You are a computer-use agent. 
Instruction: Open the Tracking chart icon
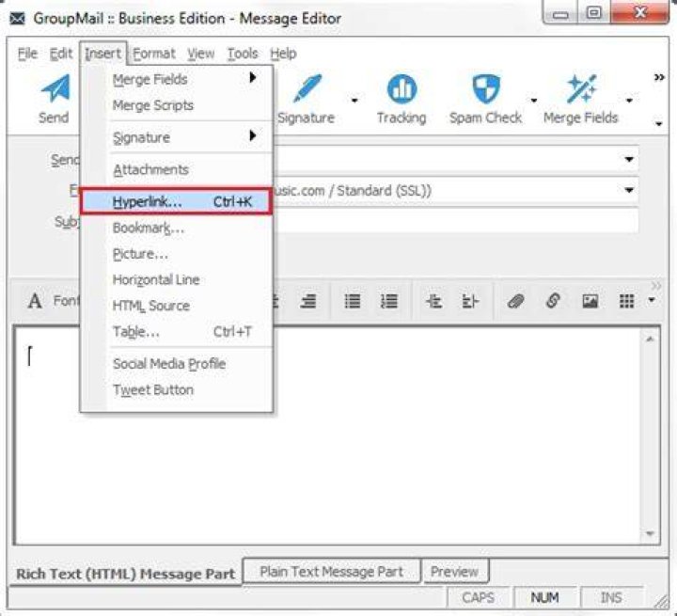[x=402, y=88]
